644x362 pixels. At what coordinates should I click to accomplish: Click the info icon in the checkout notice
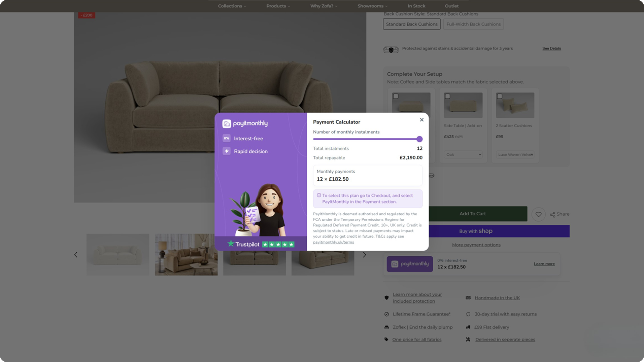[319, 195]
